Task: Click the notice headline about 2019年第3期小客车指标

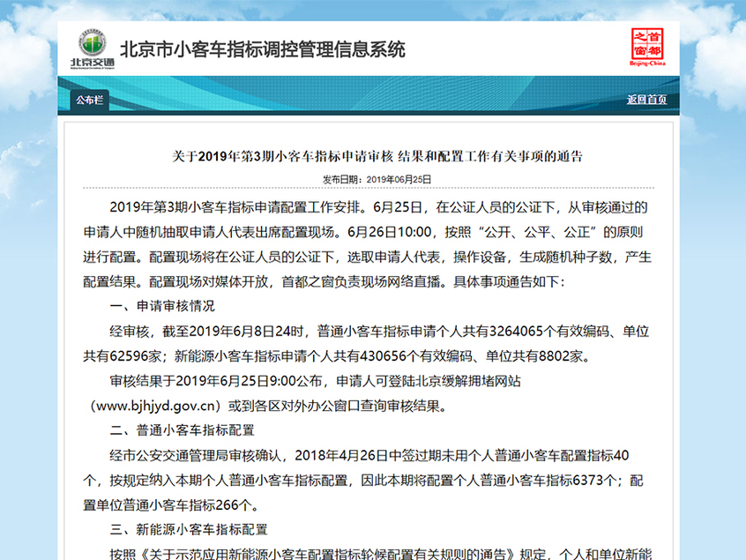Action: tap(377, 156)
